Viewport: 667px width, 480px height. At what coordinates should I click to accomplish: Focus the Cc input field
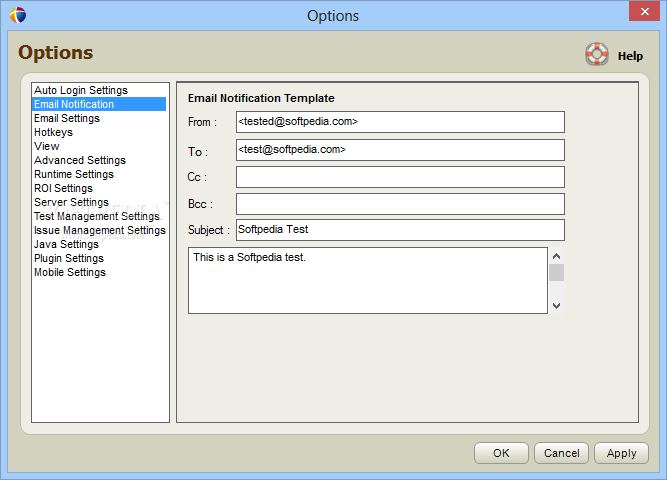click(x=400, y=177)
